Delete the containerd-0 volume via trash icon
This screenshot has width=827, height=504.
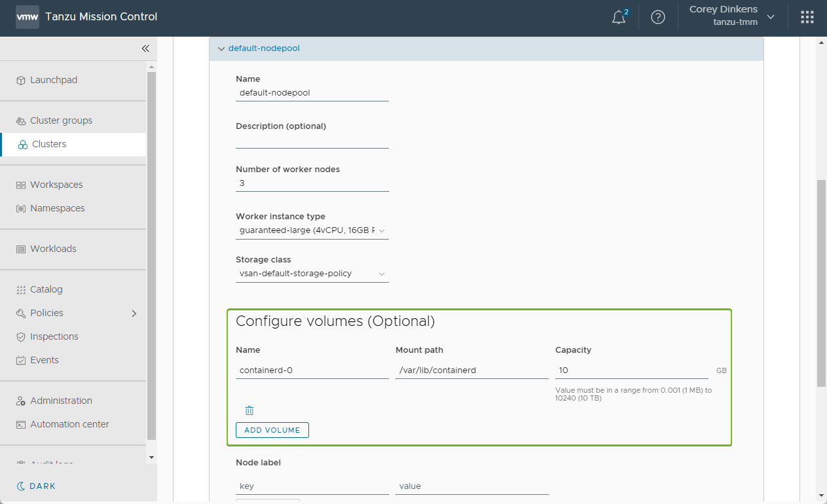coord(249,410)
